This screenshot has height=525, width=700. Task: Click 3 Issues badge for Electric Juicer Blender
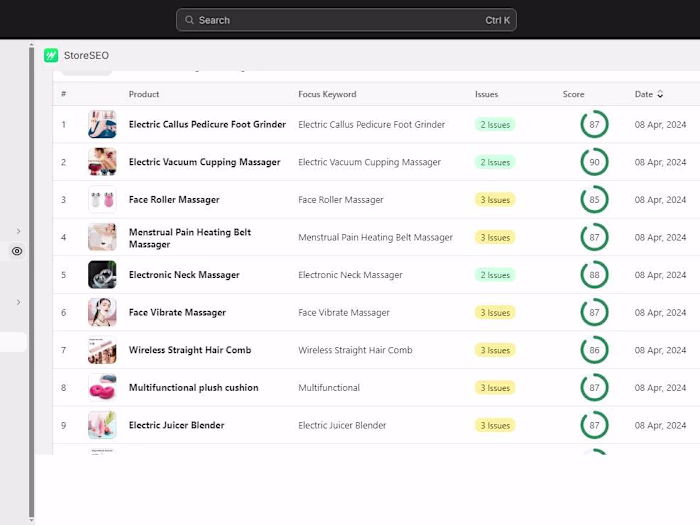495,425
